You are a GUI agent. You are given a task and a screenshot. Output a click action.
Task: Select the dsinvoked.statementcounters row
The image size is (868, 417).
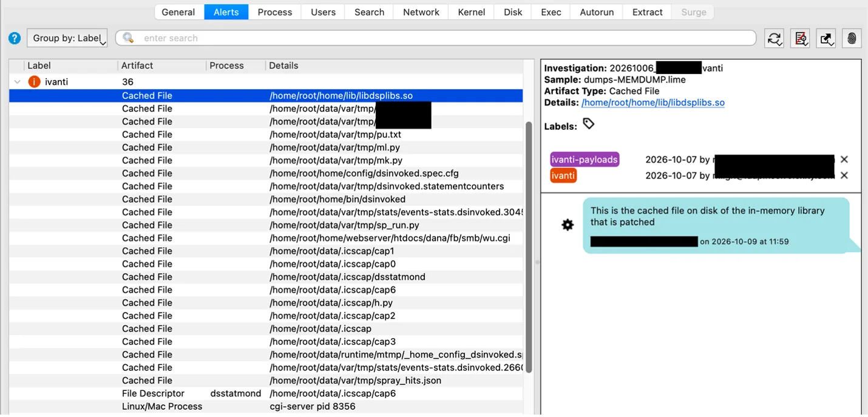266,186
